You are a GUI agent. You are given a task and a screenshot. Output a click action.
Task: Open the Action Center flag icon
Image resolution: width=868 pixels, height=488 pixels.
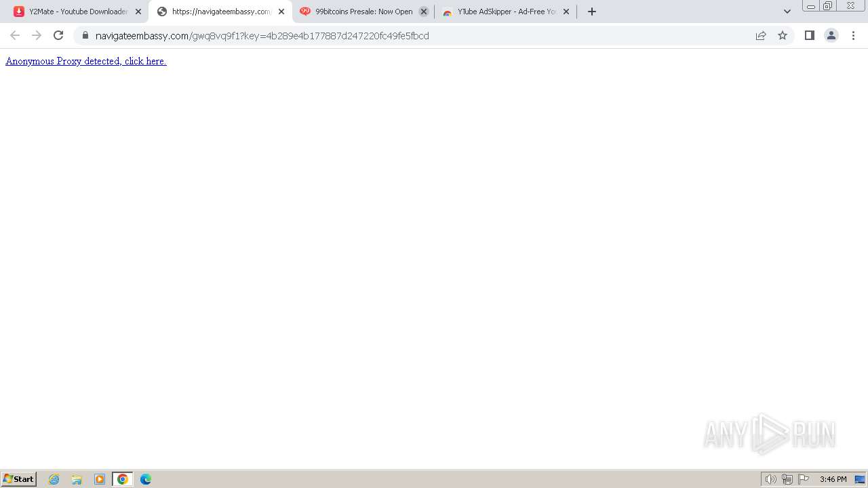tap(804, 479)
